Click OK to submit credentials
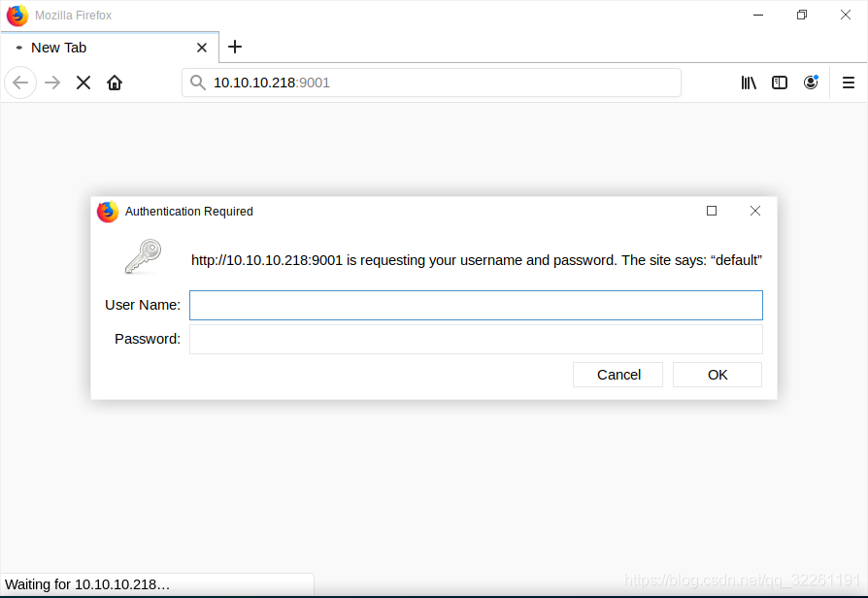The width and height of the screenshot is (868, 598). 718,375
